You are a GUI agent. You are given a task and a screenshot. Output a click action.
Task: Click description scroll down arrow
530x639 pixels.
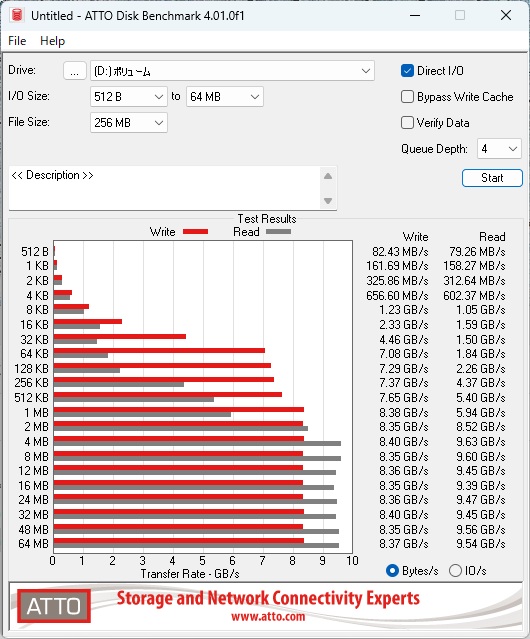(x=328, y=201)
